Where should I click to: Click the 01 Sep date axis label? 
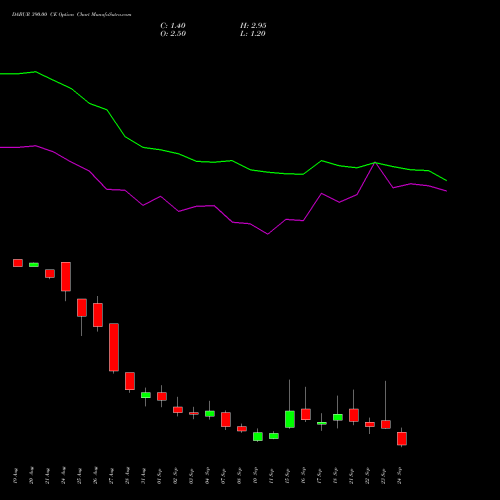tap(159, 476)
